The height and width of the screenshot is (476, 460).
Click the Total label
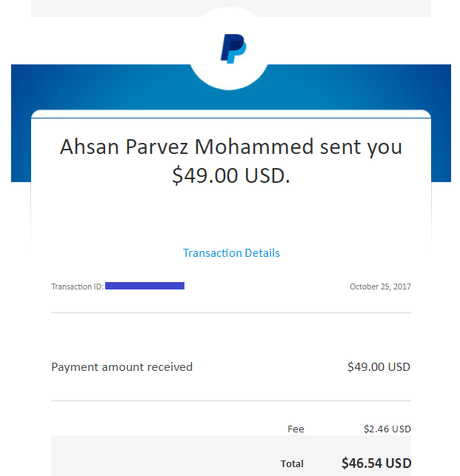[x=292, y=463]
